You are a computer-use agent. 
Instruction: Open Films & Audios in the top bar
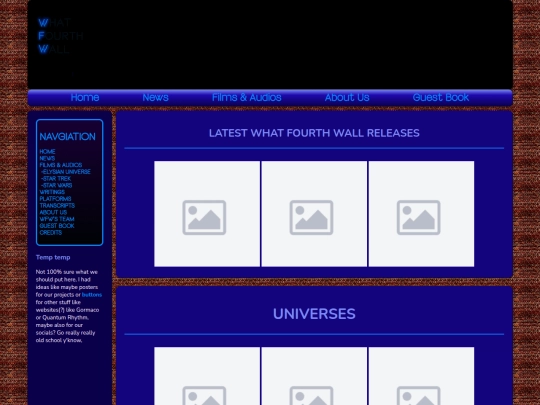[247, 97]
